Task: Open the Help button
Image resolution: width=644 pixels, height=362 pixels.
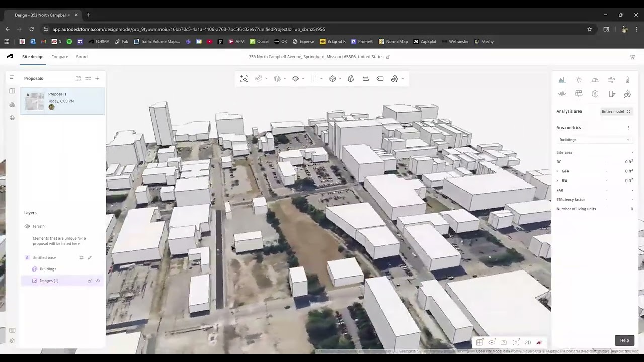Action: pyautogui.click(x=624, y=340)
